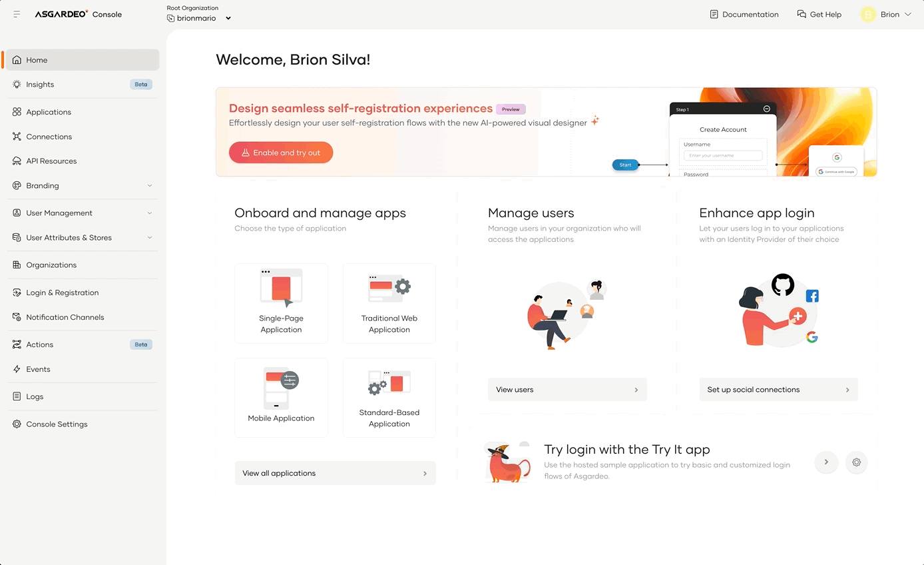Click the Beta badge beside Insights
The height and width of the screenshot is (565, 924).
[141, 85]
